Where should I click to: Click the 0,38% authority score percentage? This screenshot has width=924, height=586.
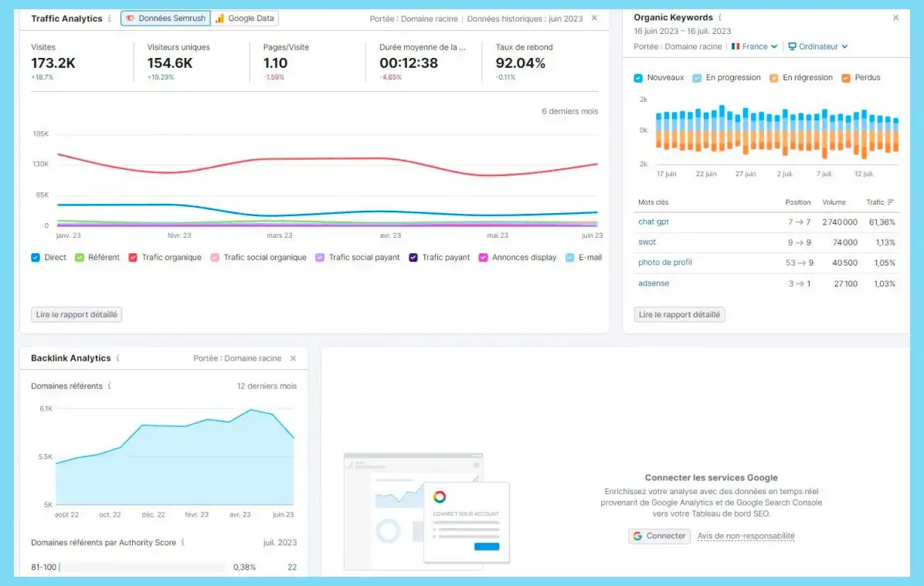coord(245,567)
